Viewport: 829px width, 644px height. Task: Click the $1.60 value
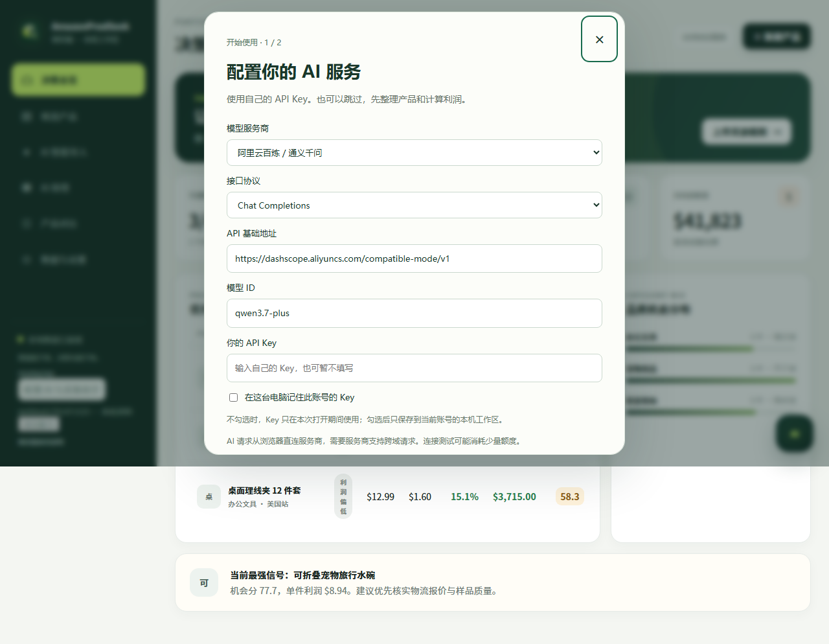tap(420, 497)
